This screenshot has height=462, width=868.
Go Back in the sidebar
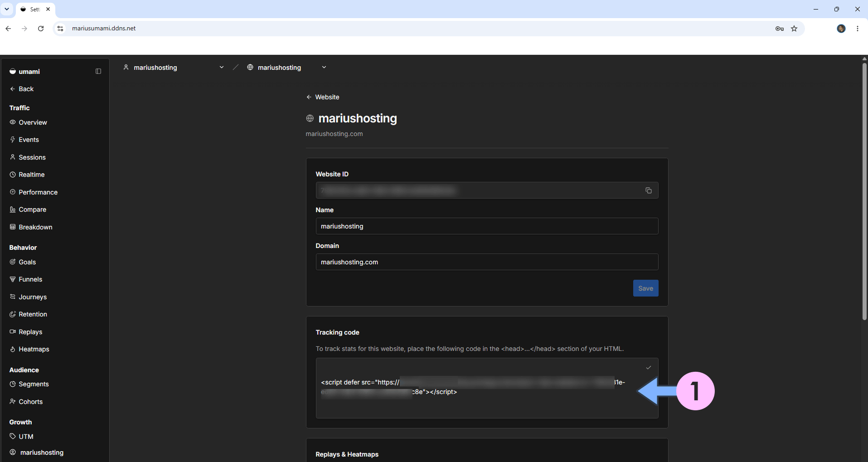[x=22, y=89]
